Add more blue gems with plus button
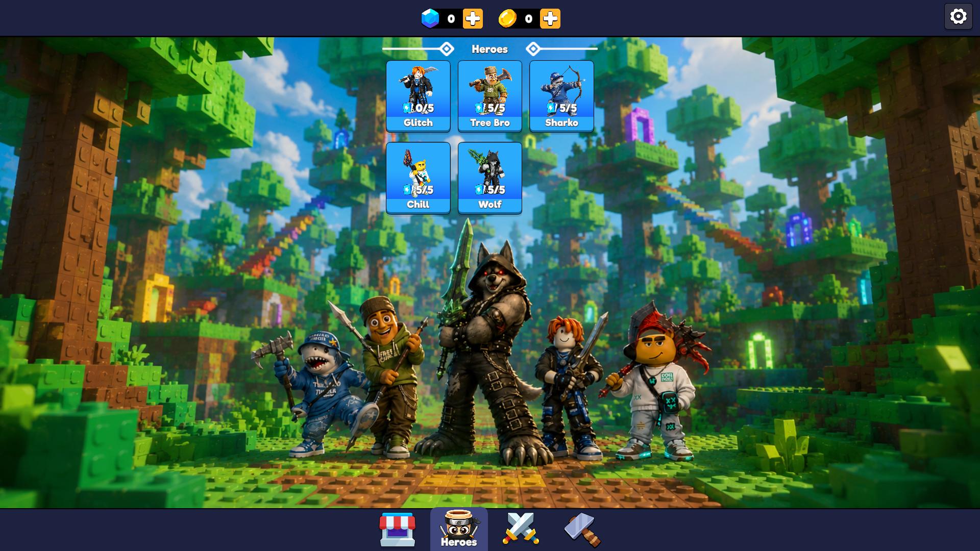 click(473, 19)
